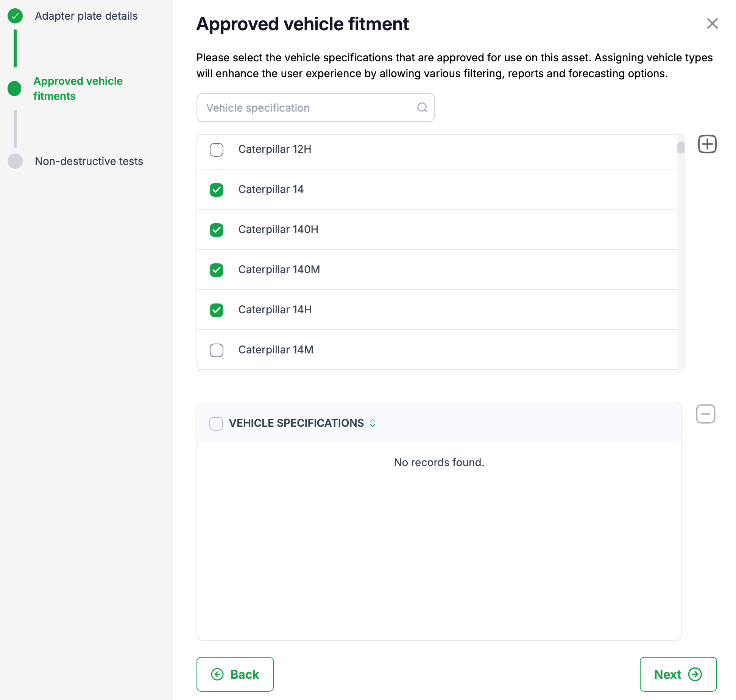Click the plus icon to add selected vehicles

[x=707, y=144]
